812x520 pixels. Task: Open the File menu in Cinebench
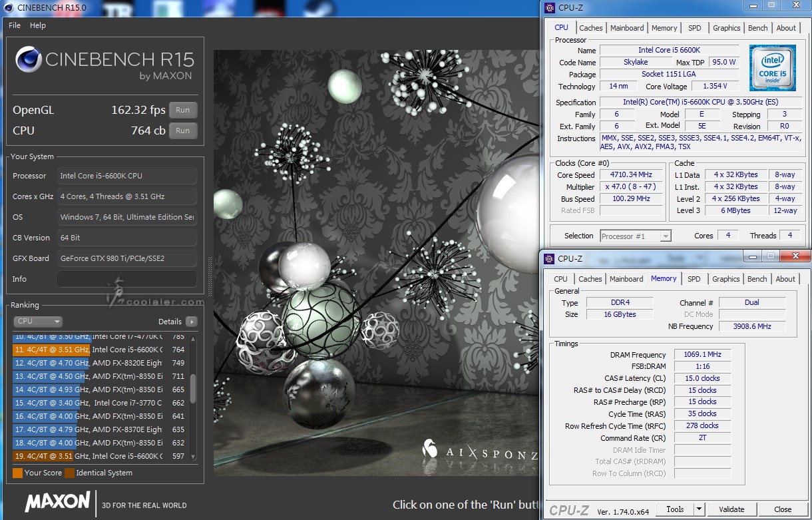pyautogui.click(x=15, y=25)
